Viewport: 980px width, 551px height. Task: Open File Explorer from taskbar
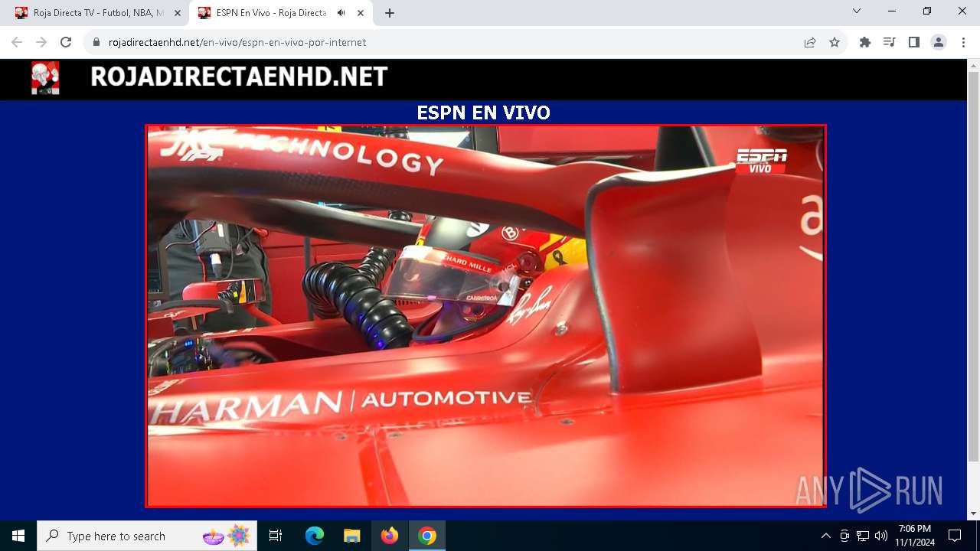[351, 536]
